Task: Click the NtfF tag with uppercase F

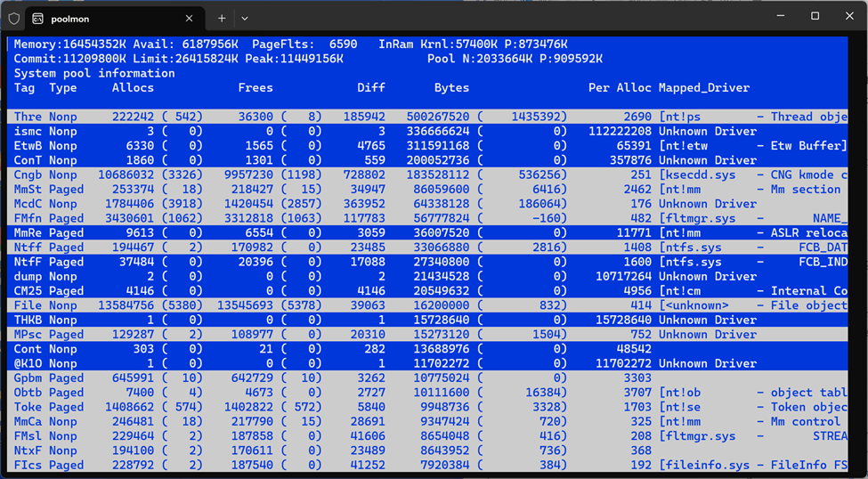Action: click(28, 262)
